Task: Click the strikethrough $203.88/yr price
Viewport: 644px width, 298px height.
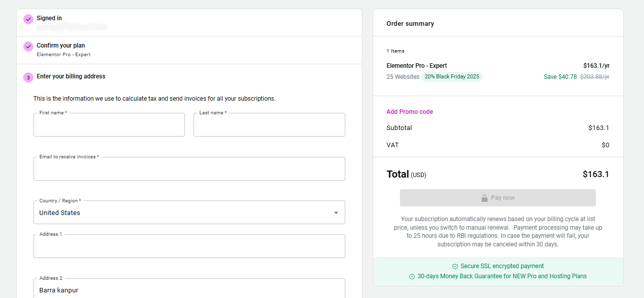Action: pos(593,76)
